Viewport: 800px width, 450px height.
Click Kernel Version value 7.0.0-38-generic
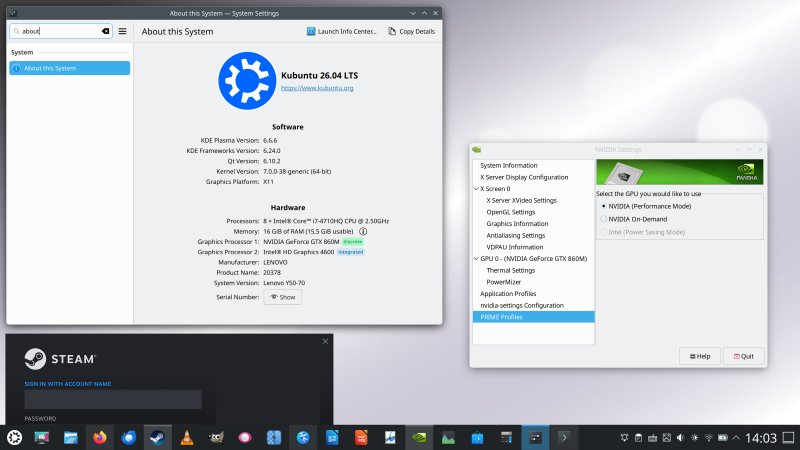(x=297, y=171)
